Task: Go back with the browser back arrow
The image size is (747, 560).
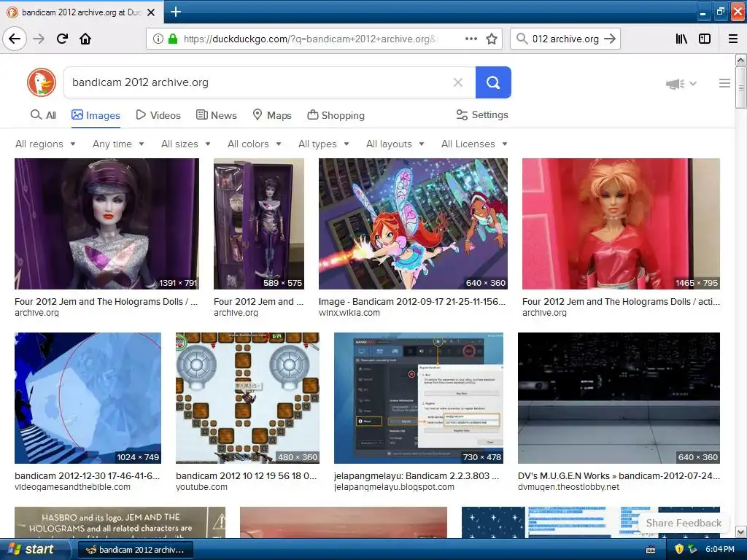Action: point(15,39)
